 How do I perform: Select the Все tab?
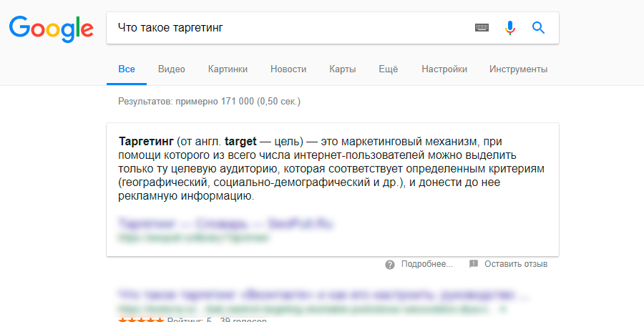coord(127,69)
